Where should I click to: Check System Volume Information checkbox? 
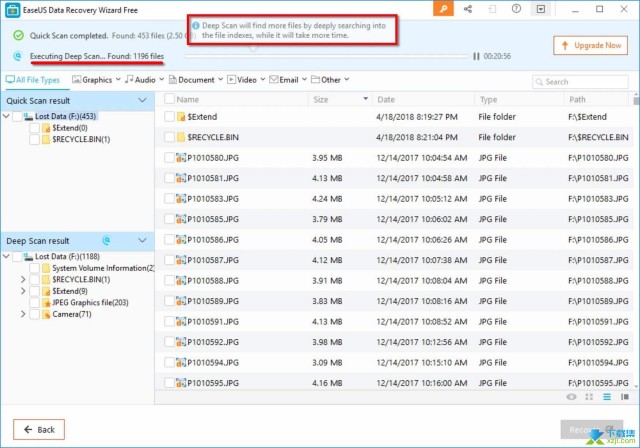(x=34, y=268)
